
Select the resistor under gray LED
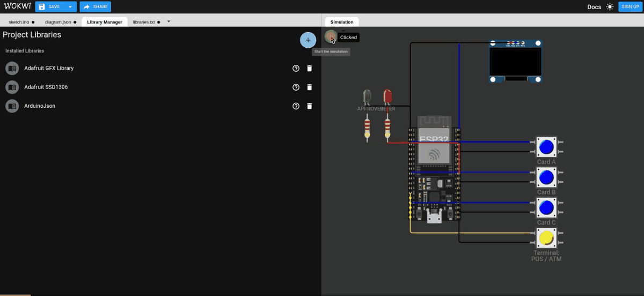tap(367, 129)
